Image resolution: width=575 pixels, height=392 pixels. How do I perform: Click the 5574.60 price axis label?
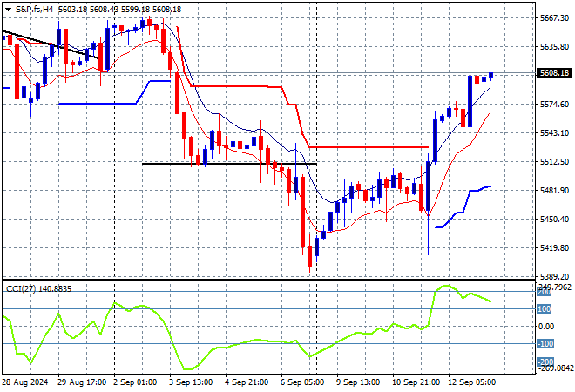pyautogui.click(x=554, y=105)
